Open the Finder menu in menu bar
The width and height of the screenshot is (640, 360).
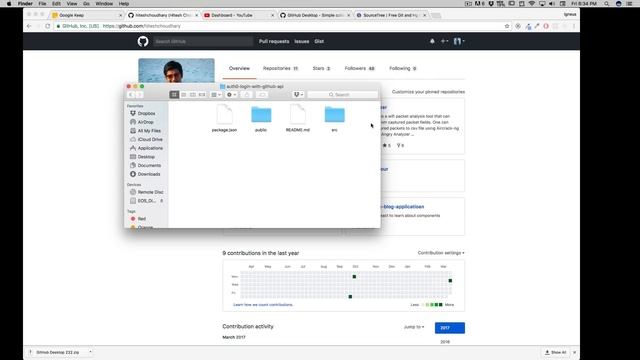(x=25, y=4)
